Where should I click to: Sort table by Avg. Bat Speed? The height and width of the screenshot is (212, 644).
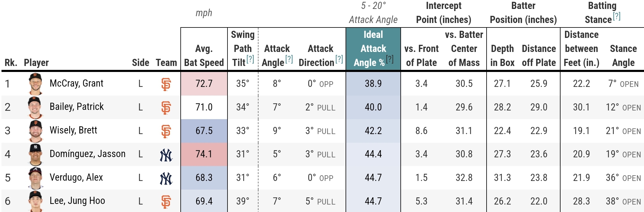tap(204, 56)
